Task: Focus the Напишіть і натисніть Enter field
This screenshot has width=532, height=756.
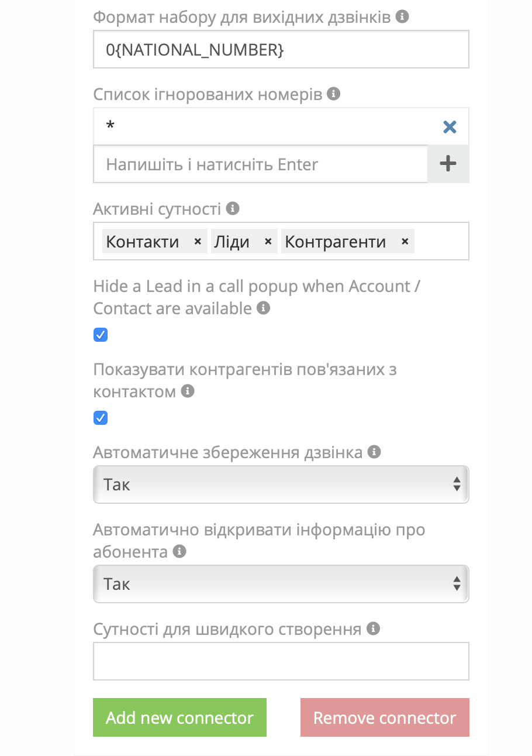Action: 260,164
